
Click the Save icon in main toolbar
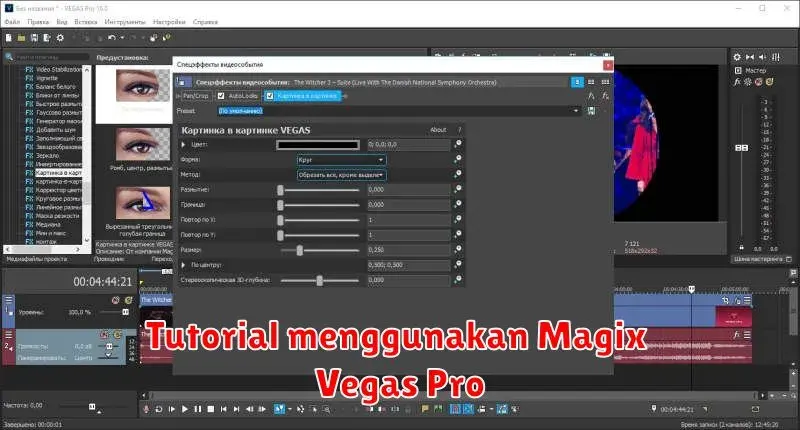click(x=34, y=38)
